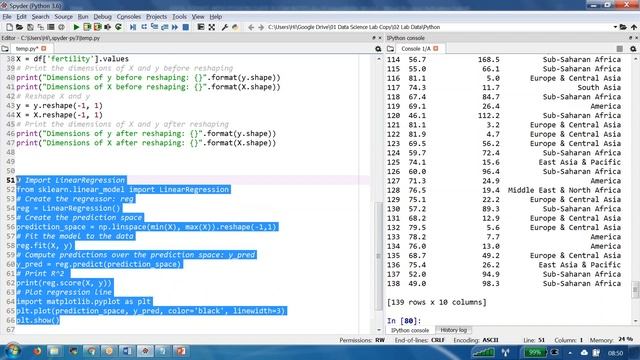This screenshot has width=640, height=360.
Task: Click console vertical scrollbar thumb
Action: [635, 290]
